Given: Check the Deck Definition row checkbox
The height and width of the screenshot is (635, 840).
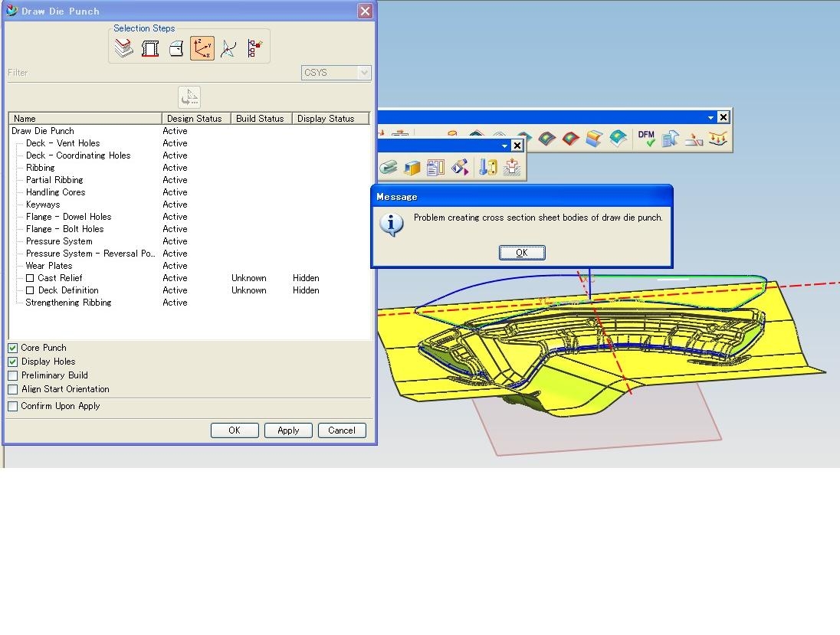Looking at the screenshot, I should point(30,291).
